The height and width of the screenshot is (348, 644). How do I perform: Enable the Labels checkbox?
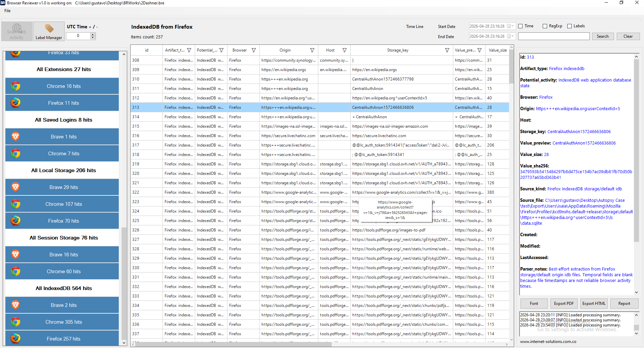pyautogui.click(x=570, y=26)
